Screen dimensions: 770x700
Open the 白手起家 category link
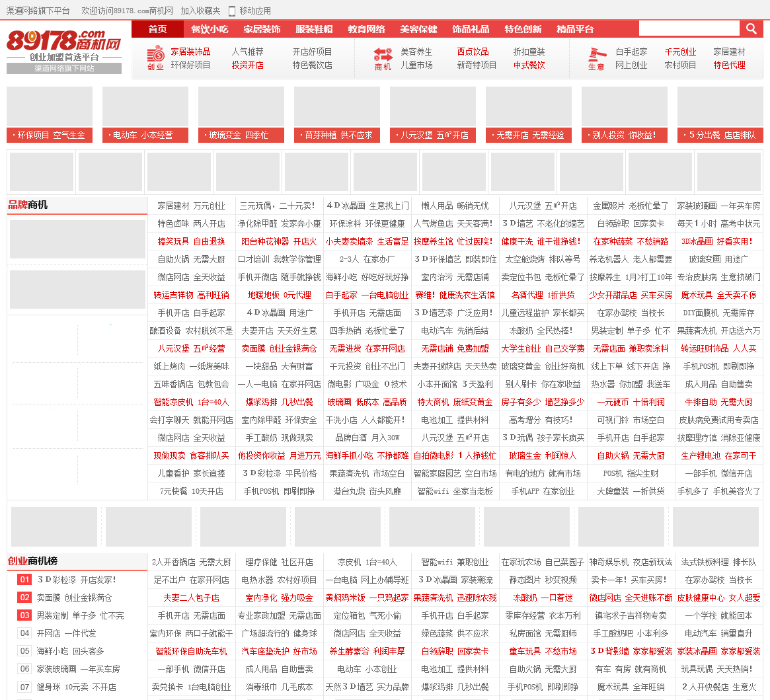(631, 52)
